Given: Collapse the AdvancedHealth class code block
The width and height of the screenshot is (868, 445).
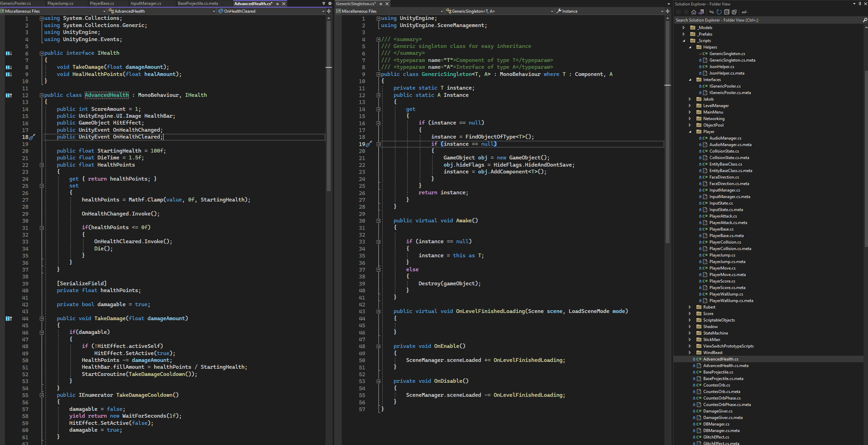Looking at the screenshot, I should point(41,95).
